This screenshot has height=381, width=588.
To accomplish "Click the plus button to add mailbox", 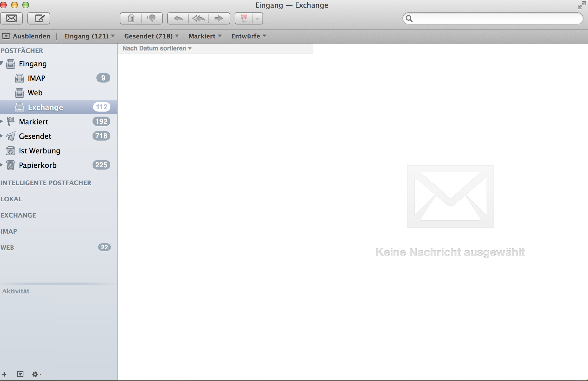I will (4, 374).
